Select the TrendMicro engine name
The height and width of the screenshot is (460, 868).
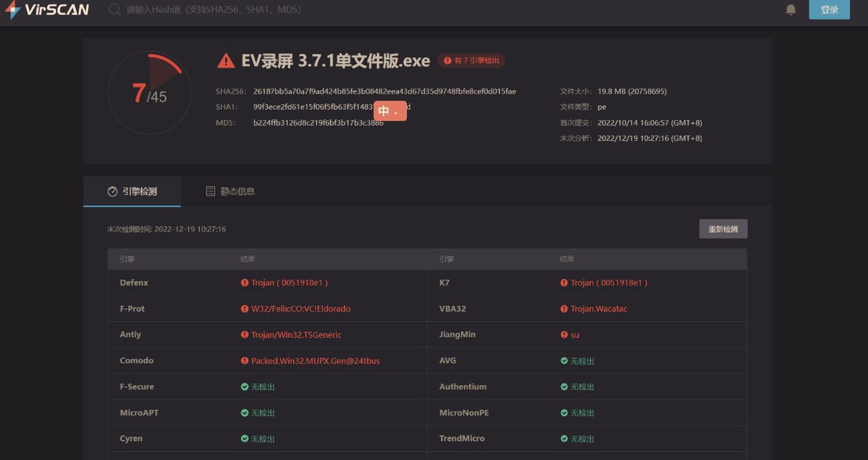click(x=462, y=439)
